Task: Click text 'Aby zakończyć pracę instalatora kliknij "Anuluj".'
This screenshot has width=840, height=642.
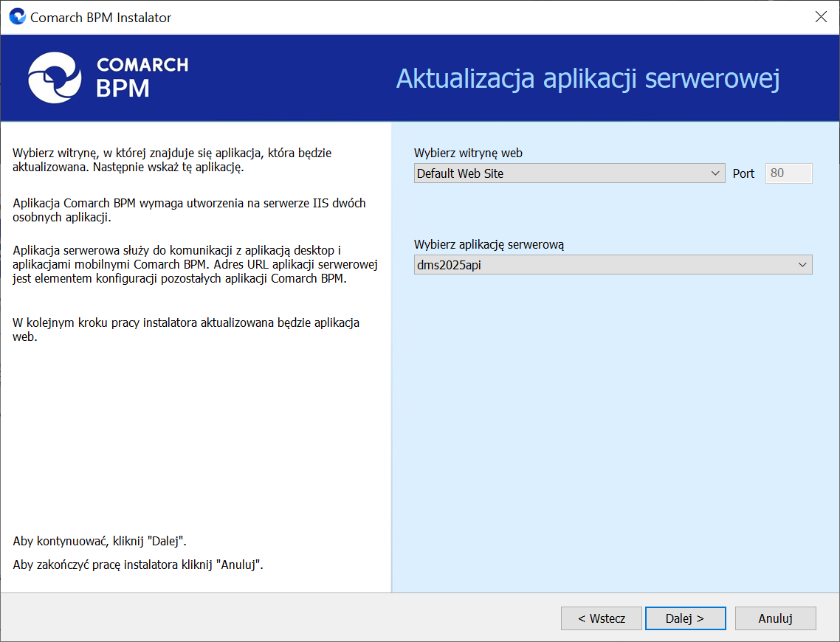Action: [138, 565]
